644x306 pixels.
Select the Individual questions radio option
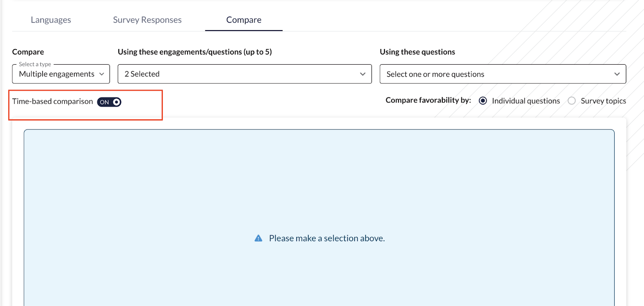(483, 101)
